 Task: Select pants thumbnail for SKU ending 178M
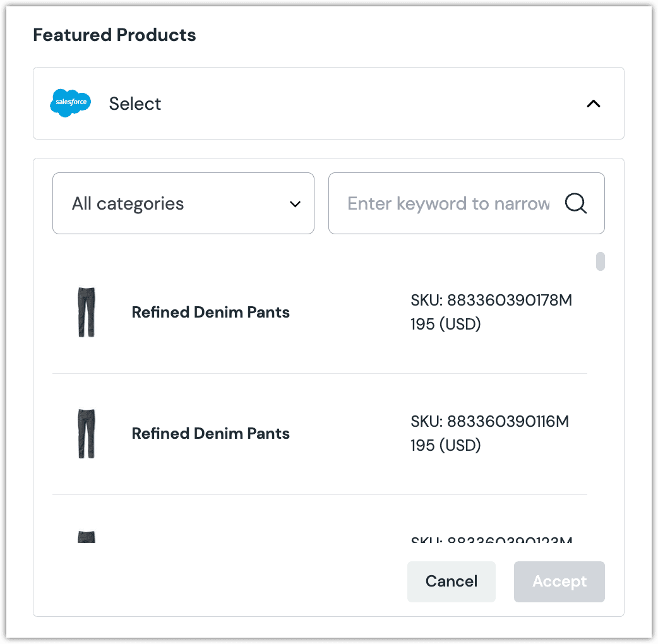point(87,313)
